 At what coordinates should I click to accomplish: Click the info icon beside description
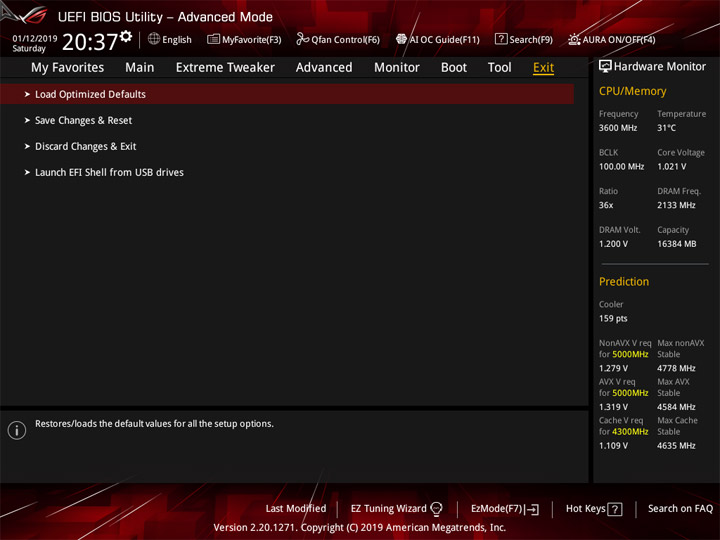click(17, 430)
